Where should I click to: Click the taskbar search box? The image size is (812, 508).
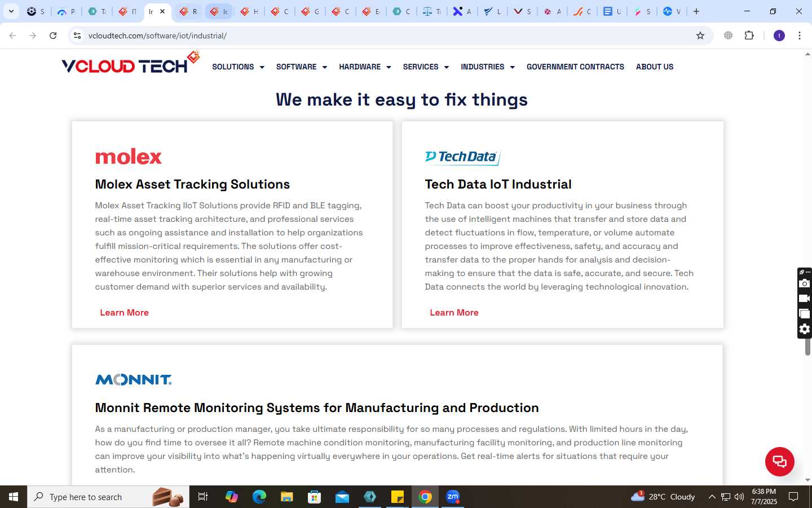[x=108, y=497]
